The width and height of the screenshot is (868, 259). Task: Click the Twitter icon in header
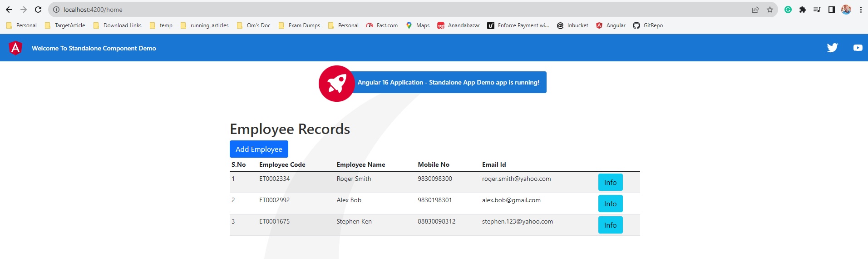click(x=832, y=48)
